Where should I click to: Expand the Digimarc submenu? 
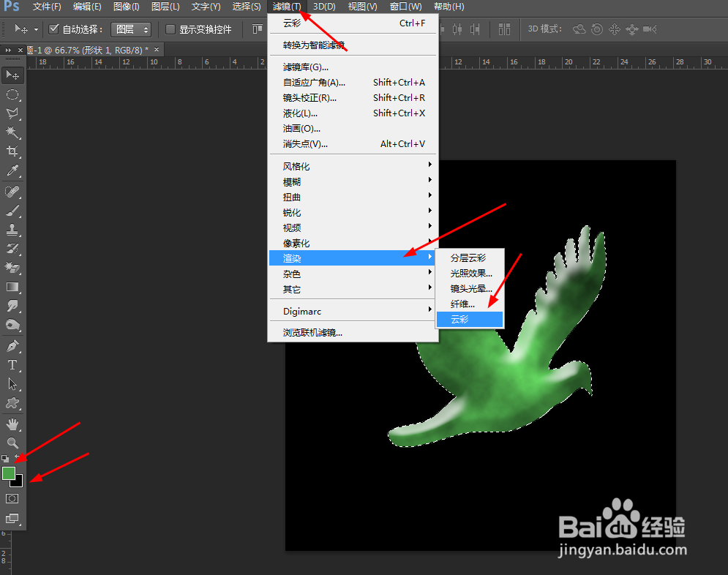(x=353, y=311)
